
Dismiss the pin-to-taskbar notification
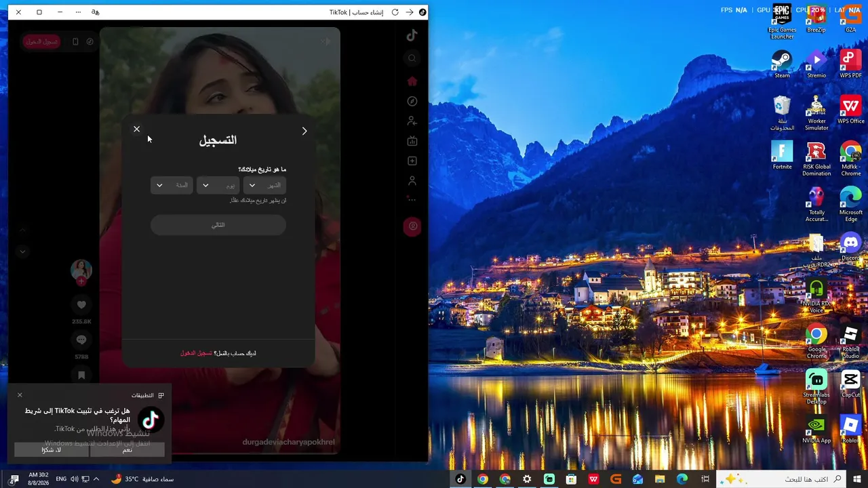(20, 394)
